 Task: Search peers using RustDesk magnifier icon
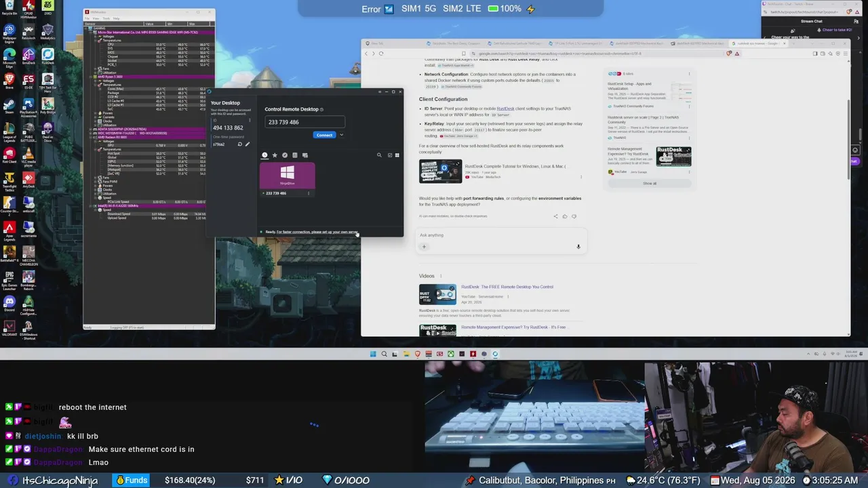pos(379,155)
